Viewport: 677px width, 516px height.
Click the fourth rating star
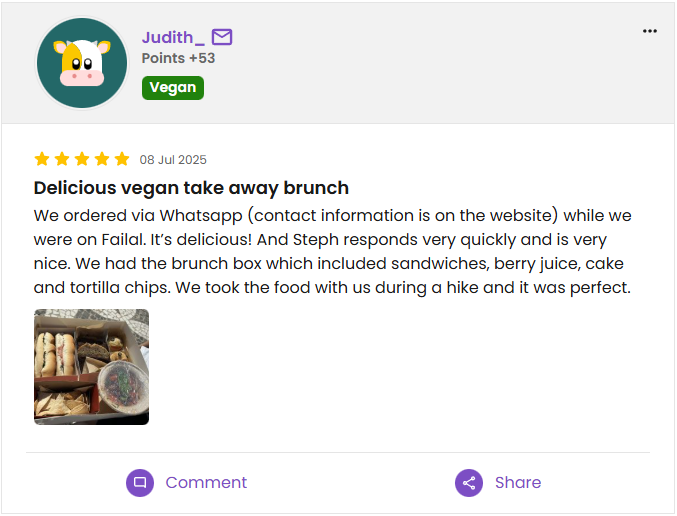(x=102, y=159)
